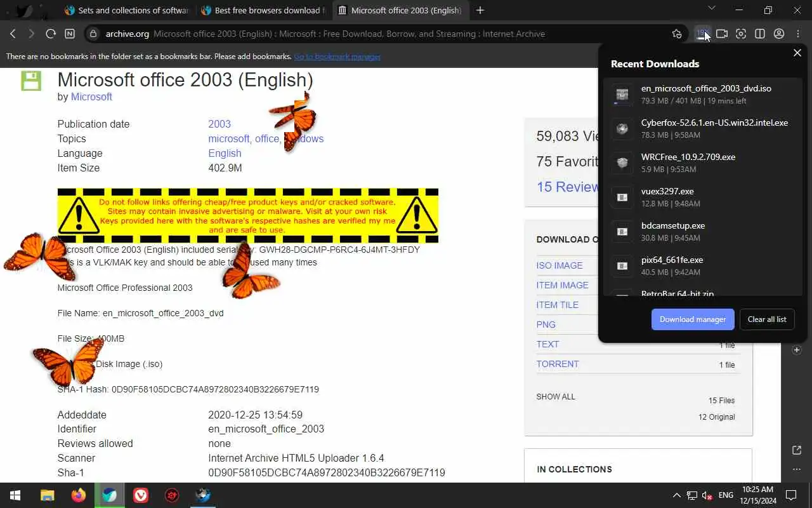Click the sidebar open-in-window arrow icon
Screen dimensions: 812x508
(x=797, y=450)
